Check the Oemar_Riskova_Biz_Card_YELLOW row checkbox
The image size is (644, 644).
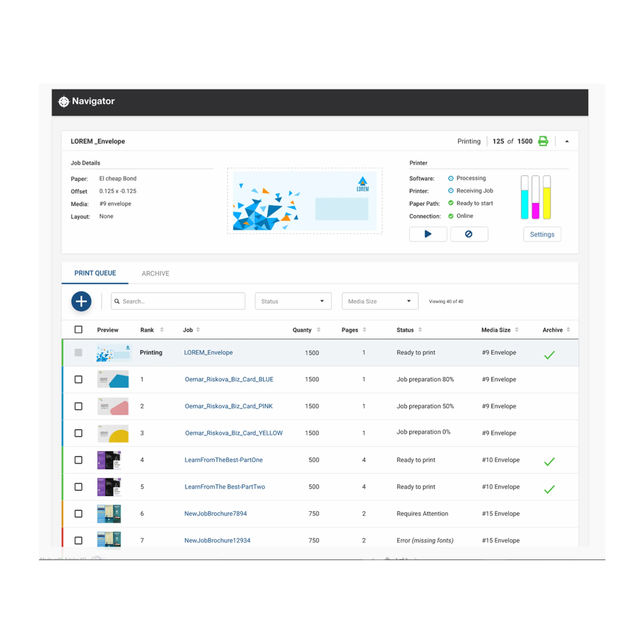78,433
